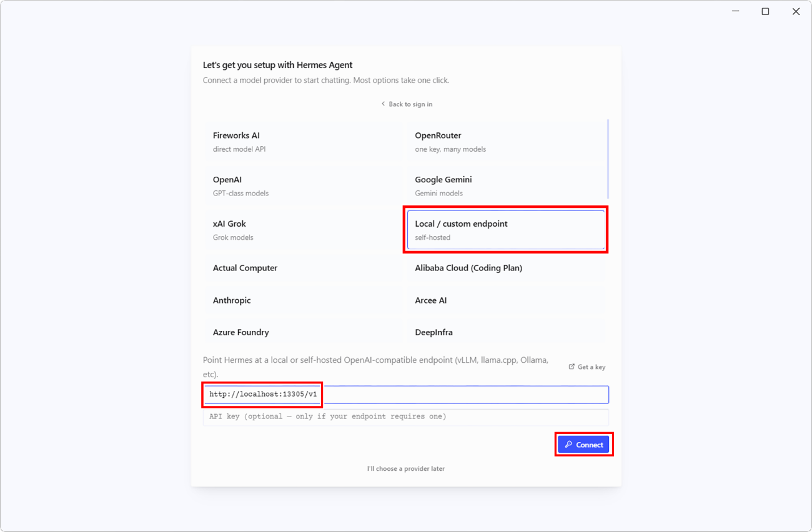Click the back chevron next to Back to sign in
The height and width of the screenshot is (532, 812).
[x=383, y=104]
